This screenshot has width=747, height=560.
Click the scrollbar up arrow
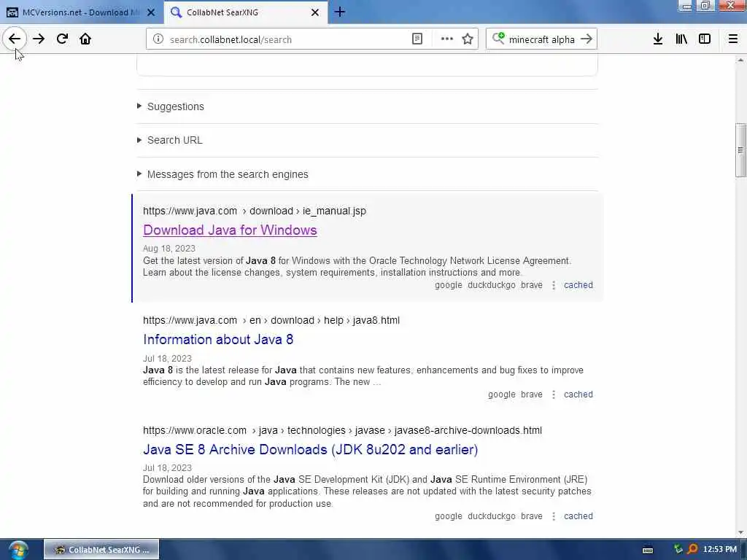click(x=740, y=60)
